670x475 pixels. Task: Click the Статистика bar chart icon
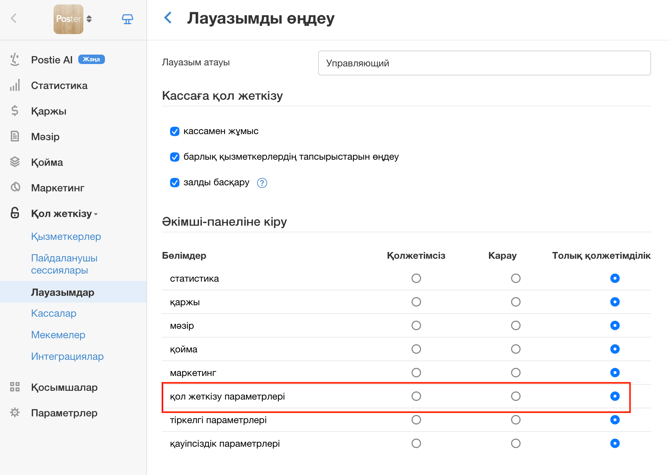click(15, 85)
